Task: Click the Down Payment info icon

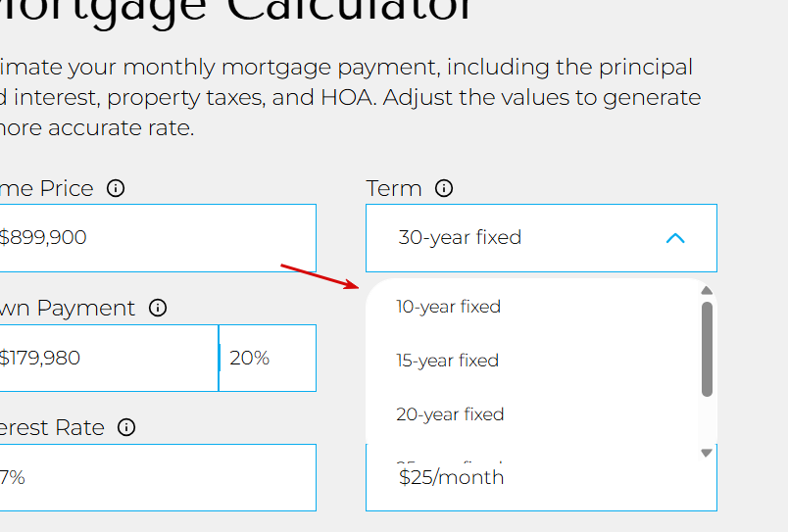Action: point(158,308)
